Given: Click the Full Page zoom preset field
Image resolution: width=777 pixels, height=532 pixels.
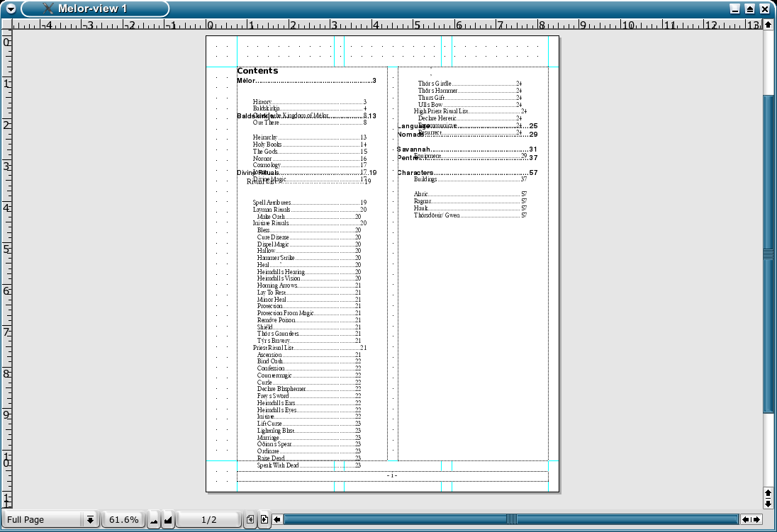Looking at the screenshot, I should [41, 520].
